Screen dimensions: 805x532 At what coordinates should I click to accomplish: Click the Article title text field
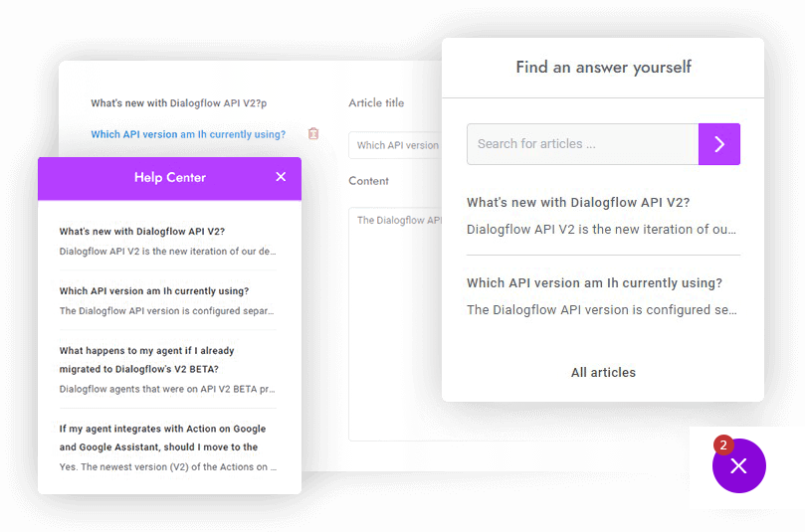click(x=396, y=145)
